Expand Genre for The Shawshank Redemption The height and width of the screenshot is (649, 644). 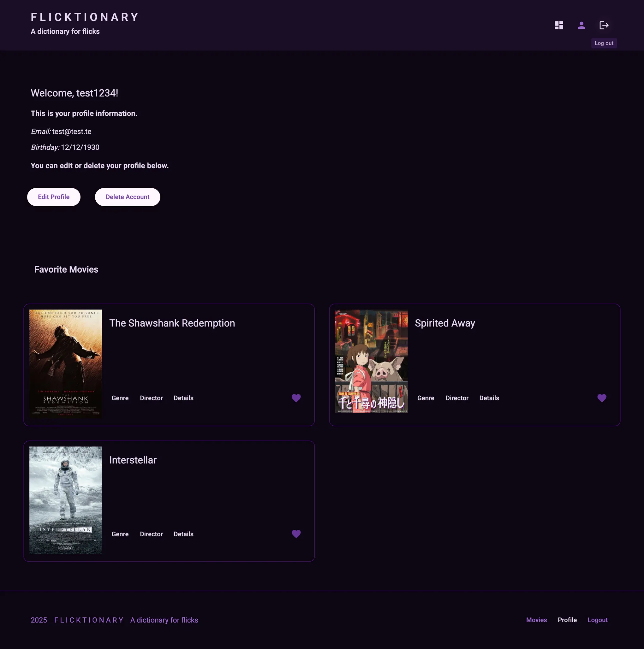click(x=120, y=398)
